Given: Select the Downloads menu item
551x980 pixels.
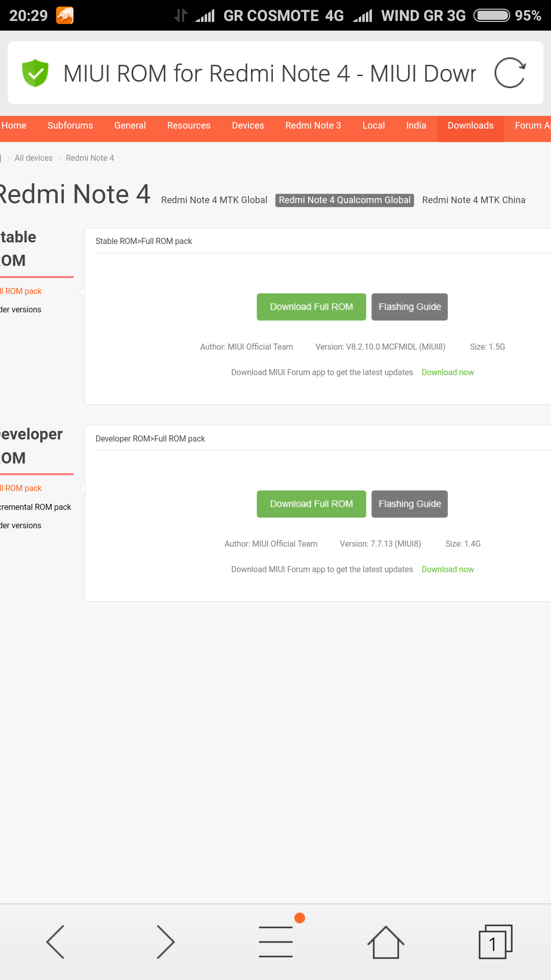Looking at the screenshot, I should (470, 129).
